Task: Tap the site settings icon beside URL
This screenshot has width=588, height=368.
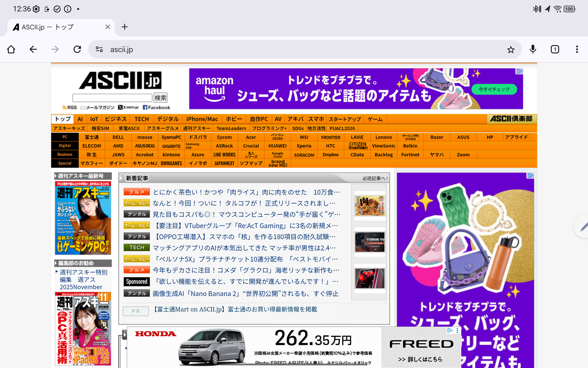Action: (x=99, y=49)
